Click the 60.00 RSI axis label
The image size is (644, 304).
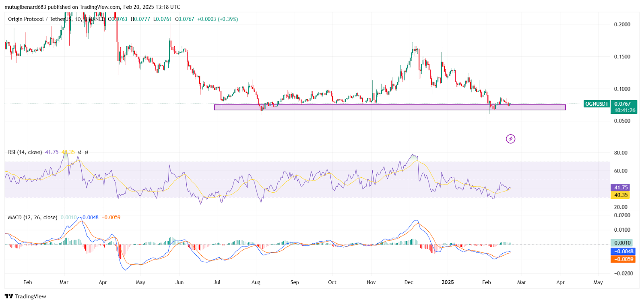point(621,171)
